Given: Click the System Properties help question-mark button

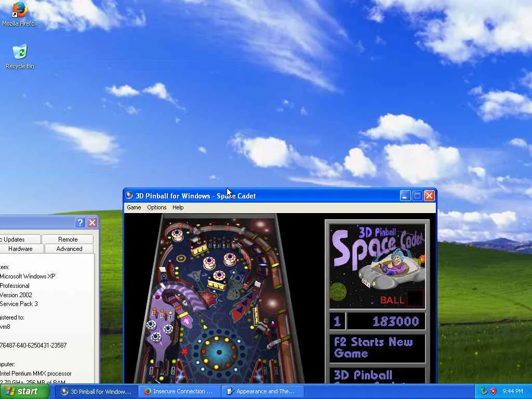Looking at the screenshot, I should 79,222.
